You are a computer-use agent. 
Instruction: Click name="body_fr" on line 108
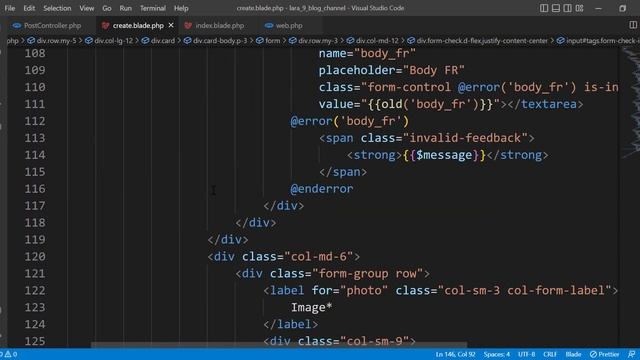pos(367,53)
